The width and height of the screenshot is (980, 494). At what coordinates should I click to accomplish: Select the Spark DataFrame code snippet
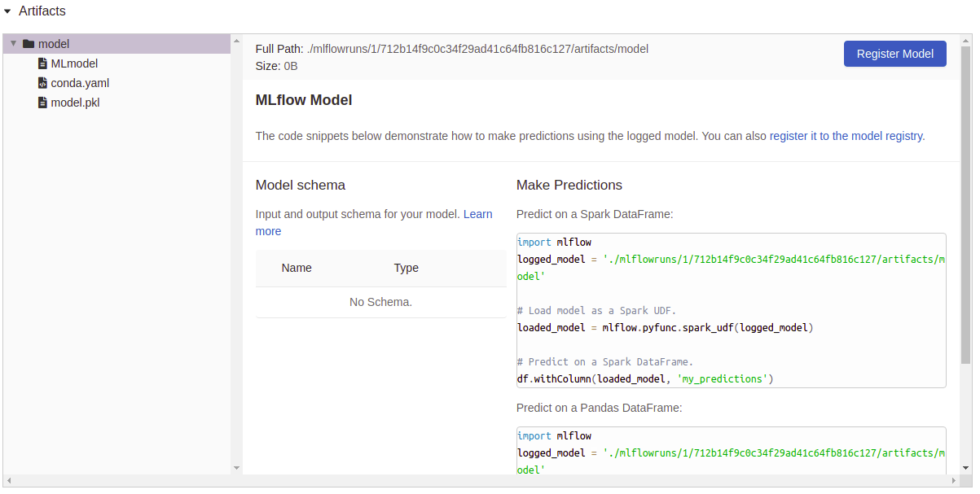[731, 310]
